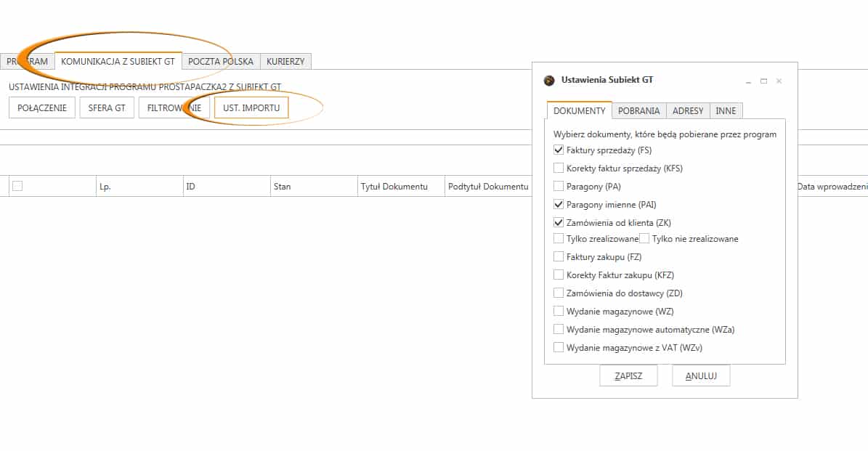
Task: Click the Tytuł Dokumentu column header
Action: [x=402, y=187]
